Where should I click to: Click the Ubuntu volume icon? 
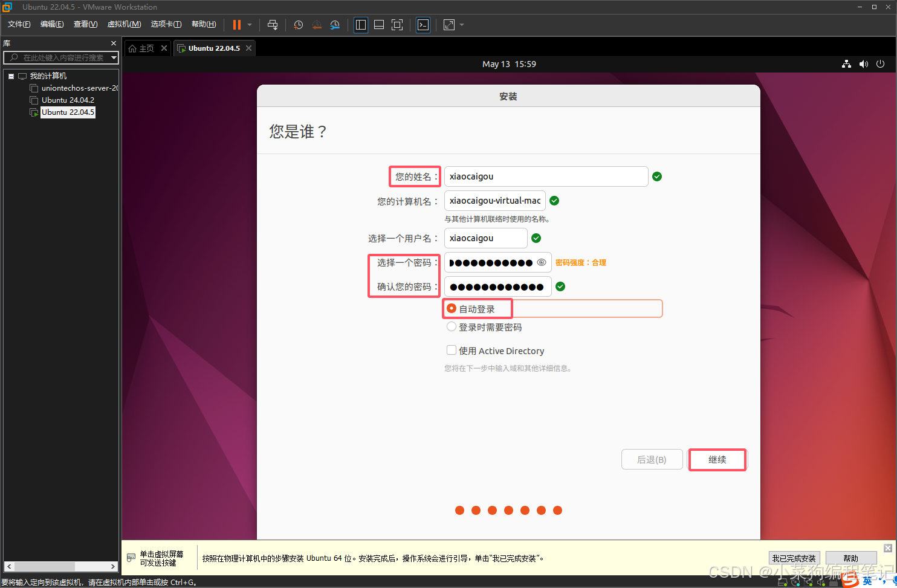click(863, 64)
